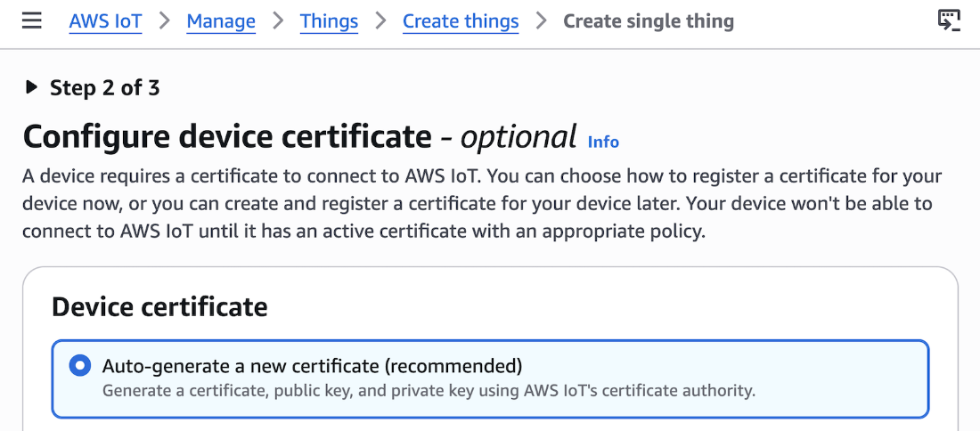Open the hamburger navigation menu
The width and height of the screenshot is (980, 431).
click(32, 21)
